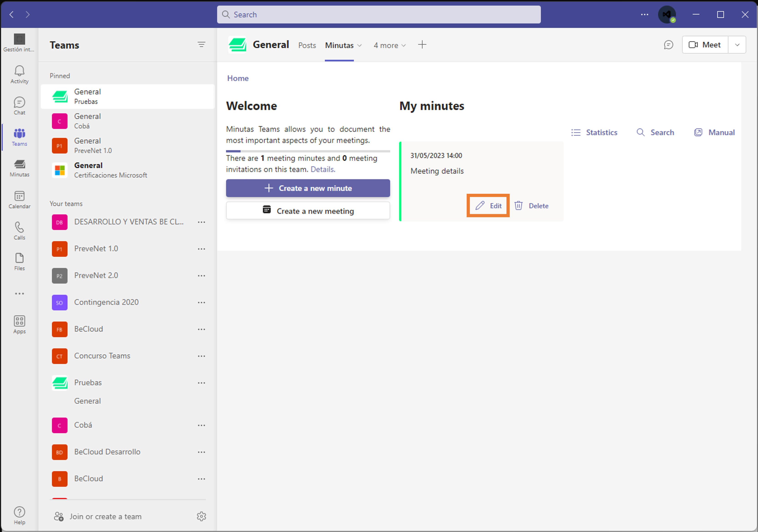Open Settings and more ellipsis in title bar
This screenshot has height=532, width=758.
click(645, 15)
